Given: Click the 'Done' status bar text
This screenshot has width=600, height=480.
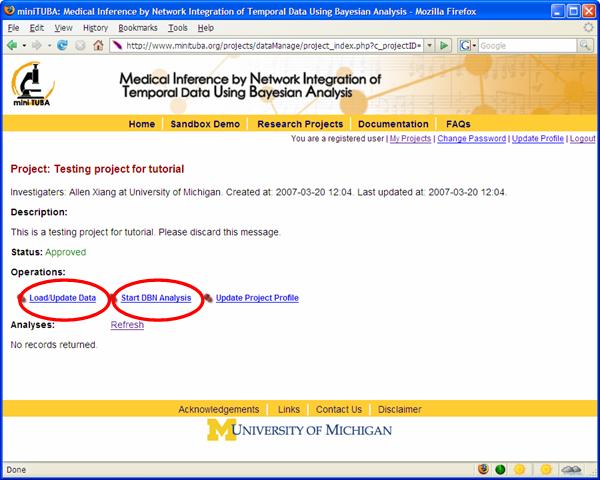Looking at the screenshot, I should coord(16,470).
